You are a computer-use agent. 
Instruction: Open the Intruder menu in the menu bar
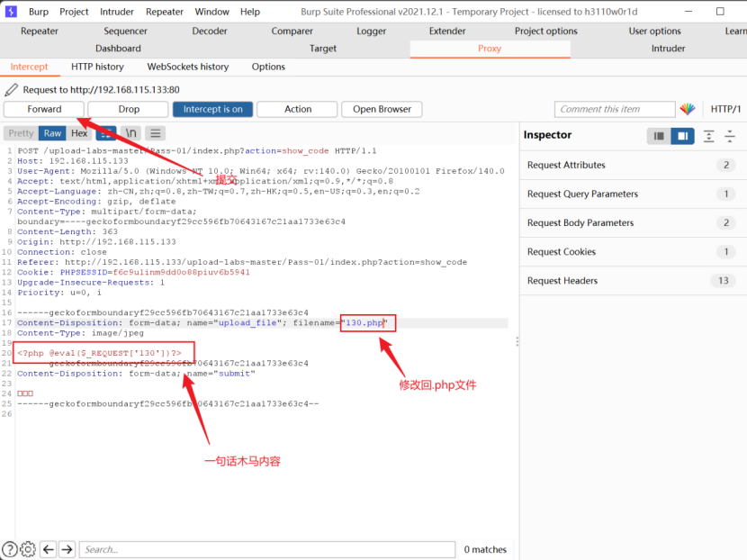(x=117, y=12)
